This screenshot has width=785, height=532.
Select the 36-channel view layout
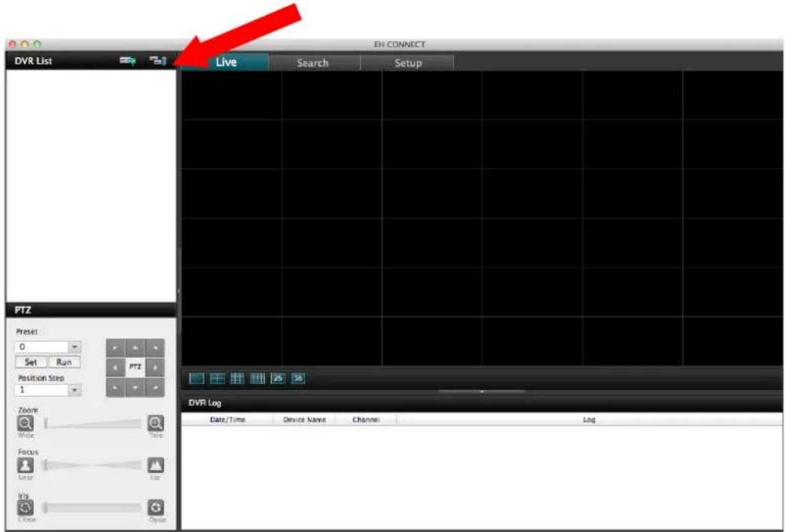tap(298, 379)
